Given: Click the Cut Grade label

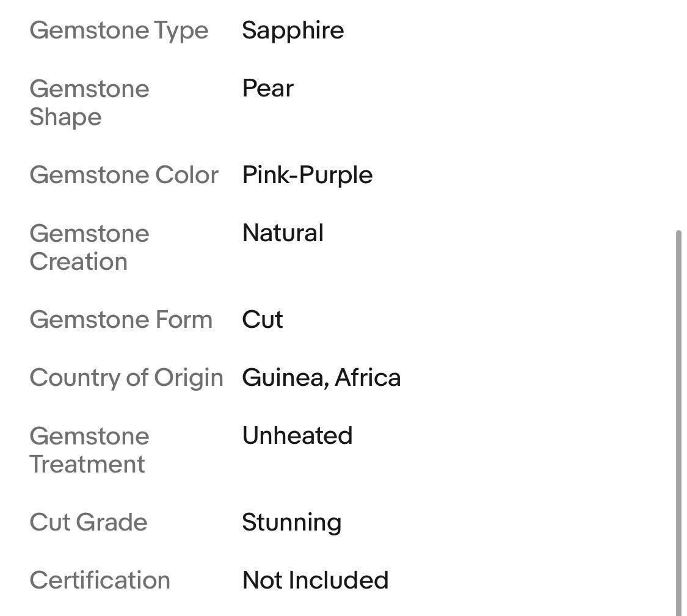Looking at the screenshot, I should point(89,522).
